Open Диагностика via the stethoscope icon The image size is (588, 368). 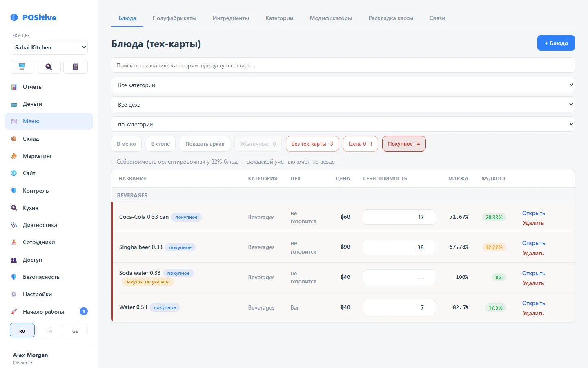(14, 225)
